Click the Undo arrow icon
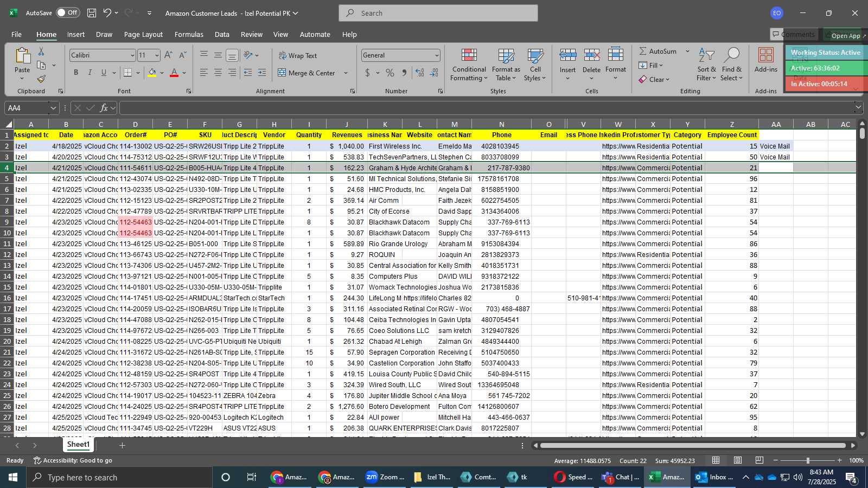The height and width of the screenshot is (488, 868). (107, 13)
